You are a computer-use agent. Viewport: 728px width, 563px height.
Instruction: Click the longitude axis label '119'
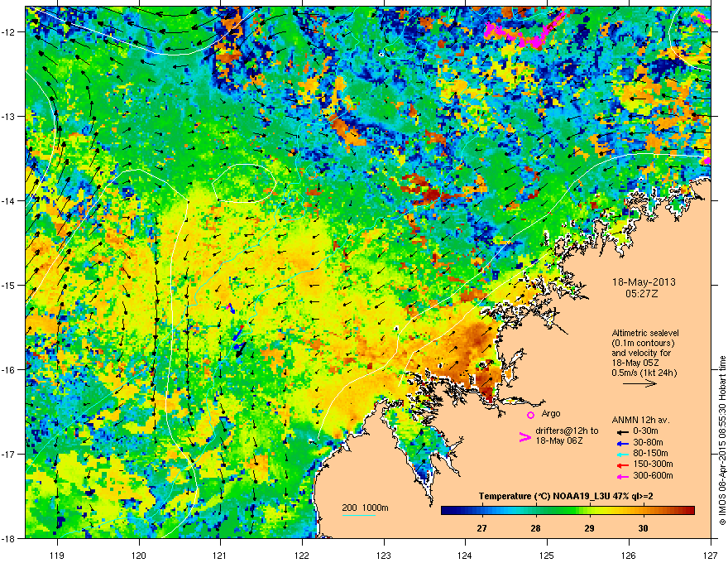click(58, 555)
